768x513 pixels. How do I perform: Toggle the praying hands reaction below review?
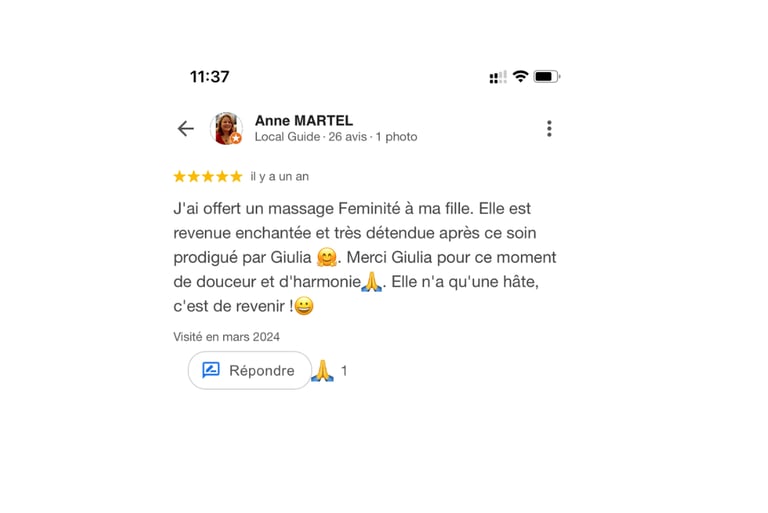point(322,371)
